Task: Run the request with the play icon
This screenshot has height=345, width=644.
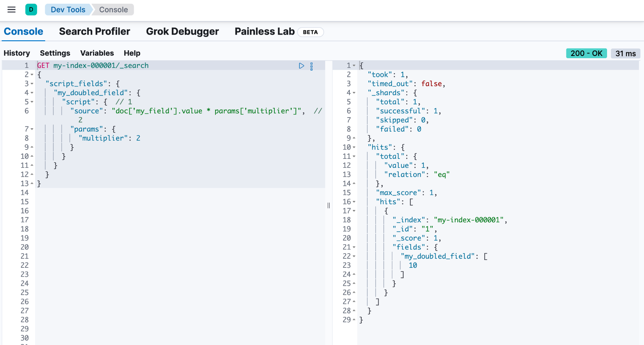Action: pos(301,66)
